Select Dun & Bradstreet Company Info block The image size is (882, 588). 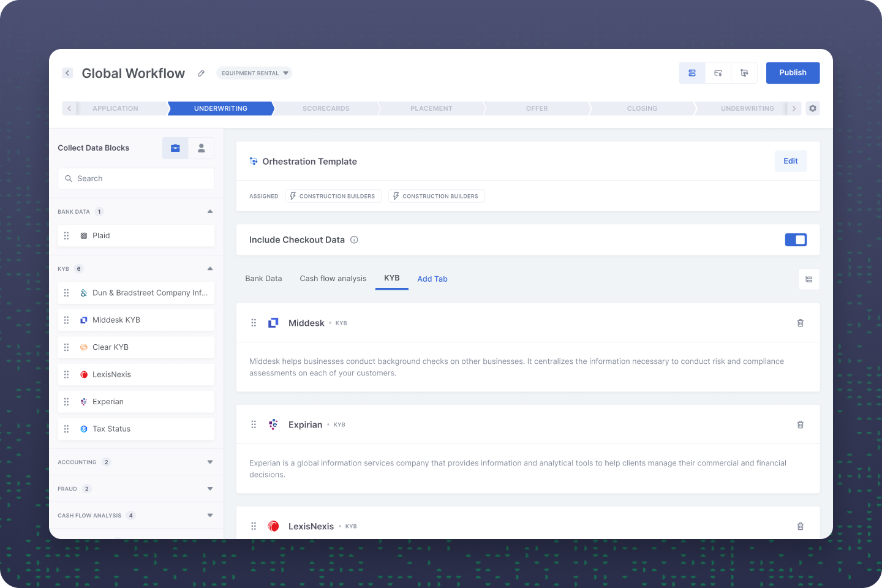coord(136,293)
